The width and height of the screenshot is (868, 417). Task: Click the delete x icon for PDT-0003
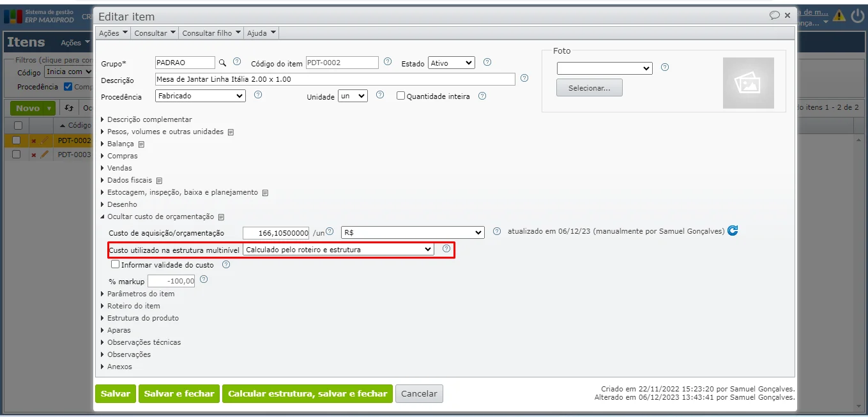coord(34,155)
